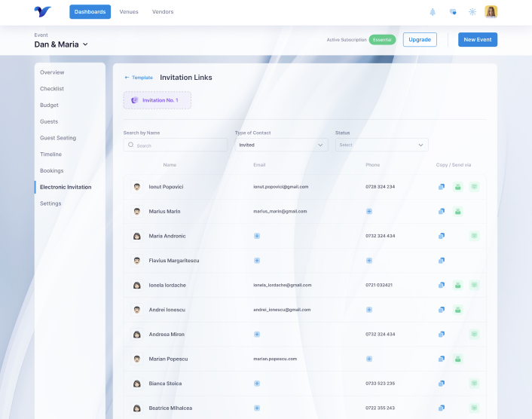Send invitation by SMS to Maria Andronic
The image size is (532, 419).
pos(474,236)
